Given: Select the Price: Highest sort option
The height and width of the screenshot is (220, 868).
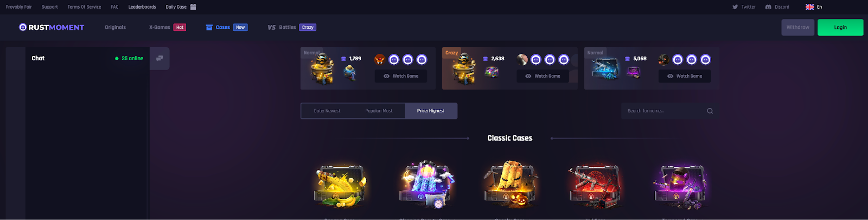Looking at the screenshot, I should (x=431, y=111).
